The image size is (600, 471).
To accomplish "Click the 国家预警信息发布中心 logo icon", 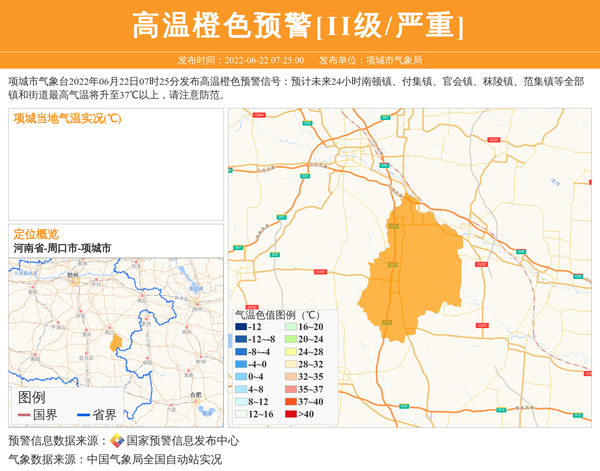I will point(116,440).
